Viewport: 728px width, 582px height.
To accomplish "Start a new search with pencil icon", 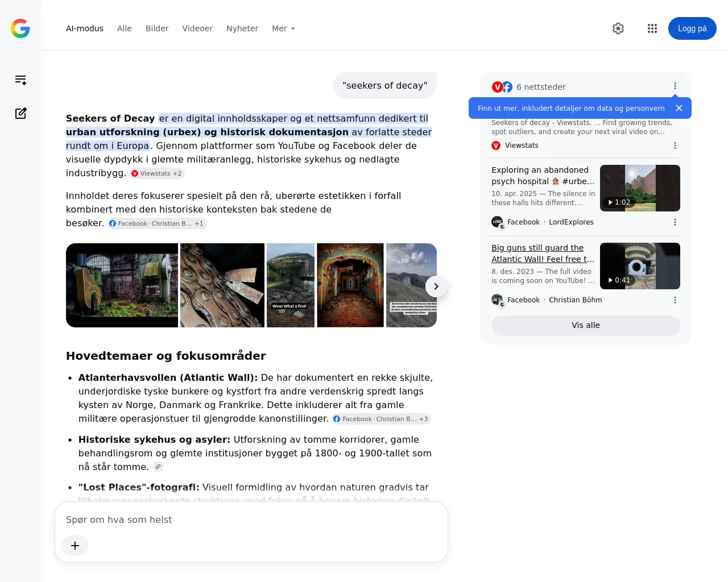I will (20, 113).
